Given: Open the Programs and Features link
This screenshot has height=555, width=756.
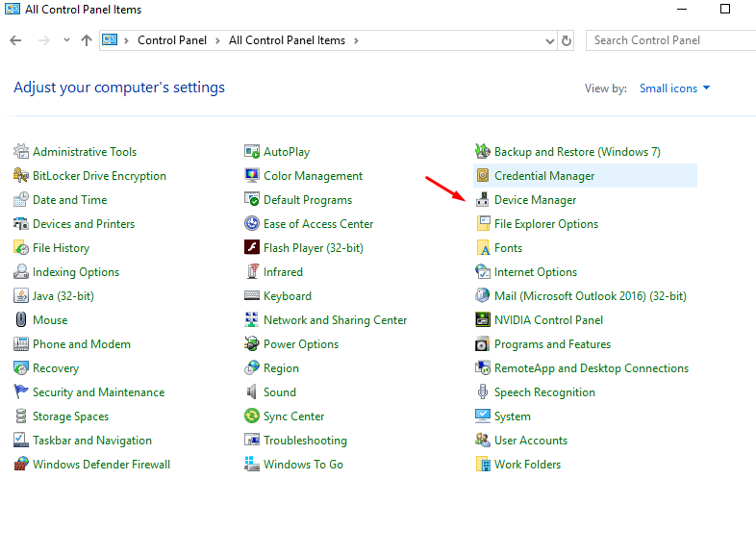Looking at the screenshot, I should (x=552, y=344).
